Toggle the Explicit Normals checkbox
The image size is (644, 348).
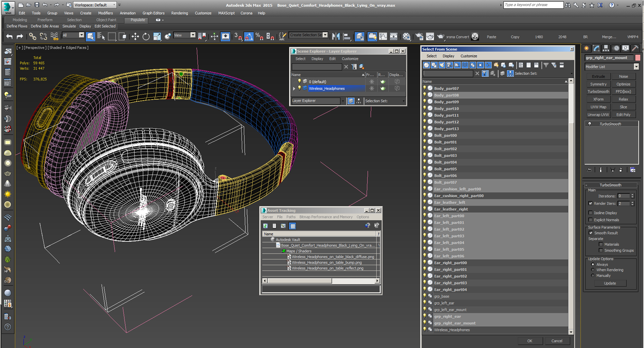point(590,220)
